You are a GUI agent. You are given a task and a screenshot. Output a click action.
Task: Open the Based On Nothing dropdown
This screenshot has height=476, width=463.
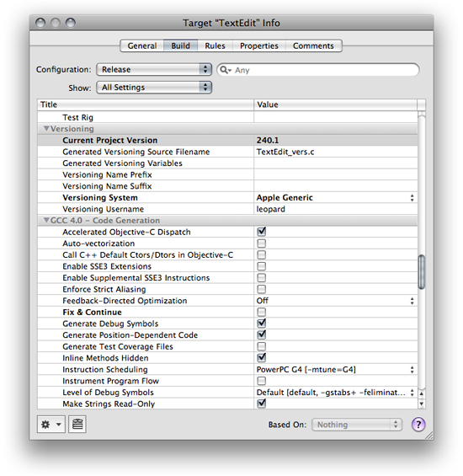357,425
